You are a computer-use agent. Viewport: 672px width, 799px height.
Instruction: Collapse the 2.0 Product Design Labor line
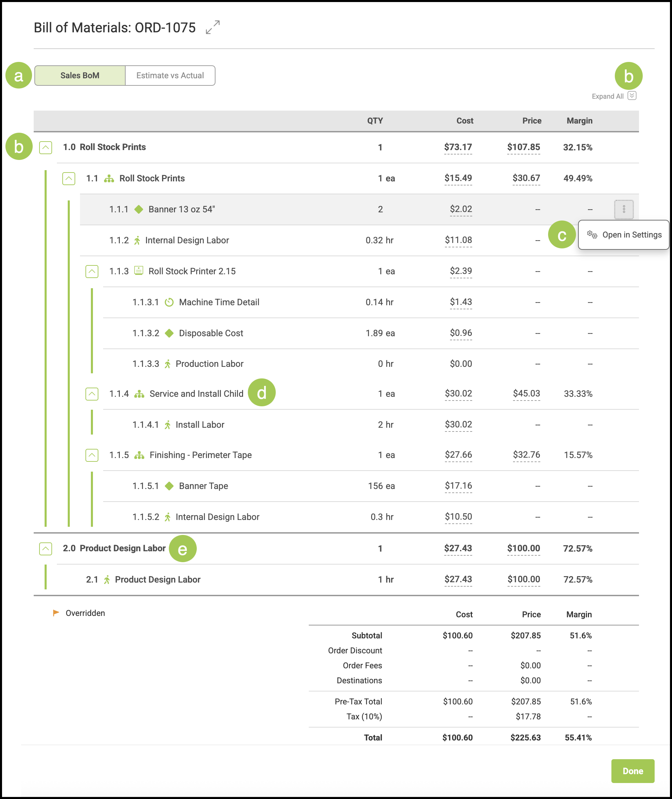tap(46, 549)
